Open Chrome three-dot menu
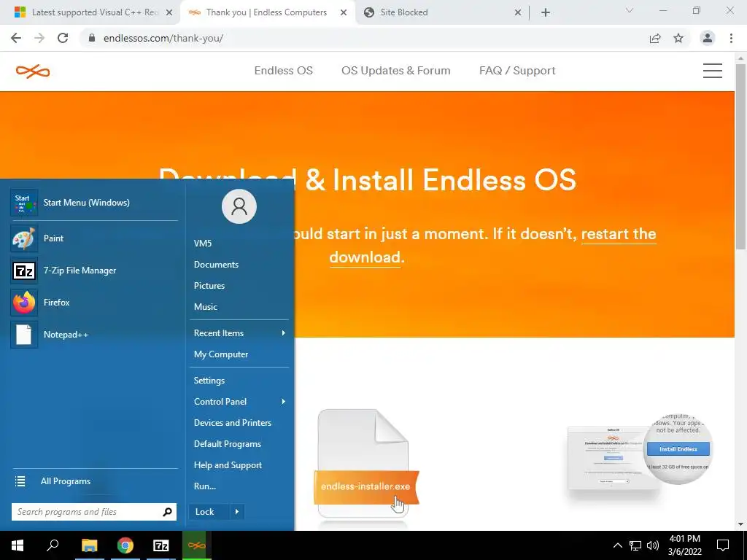Screen dimensions: 747x560 (x=731, y=38)
